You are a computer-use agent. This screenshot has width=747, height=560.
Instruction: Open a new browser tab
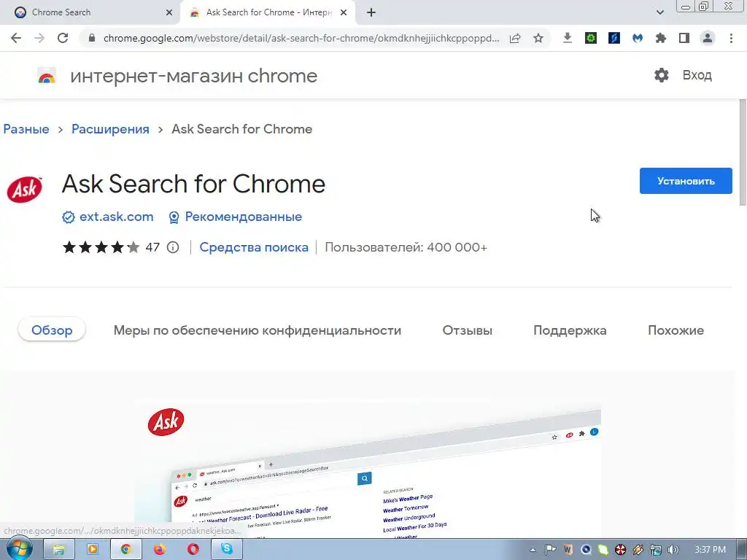point(371,12)
